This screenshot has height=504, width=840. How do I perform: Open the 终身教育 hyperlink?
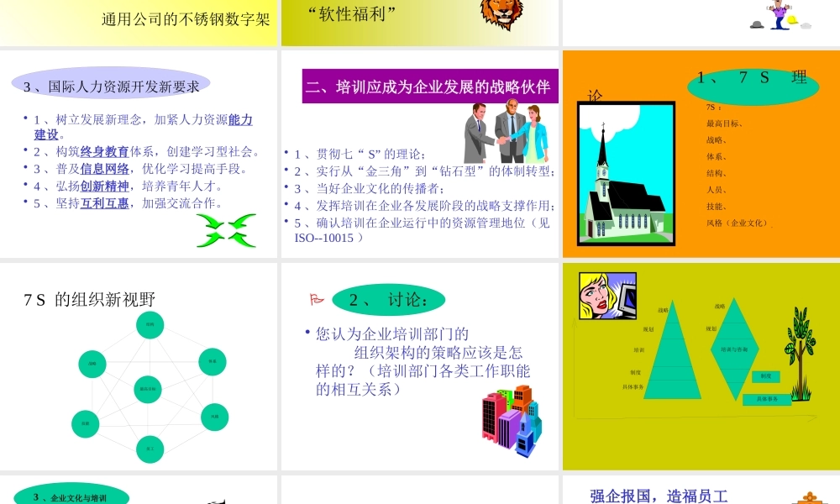click(104, 152)
